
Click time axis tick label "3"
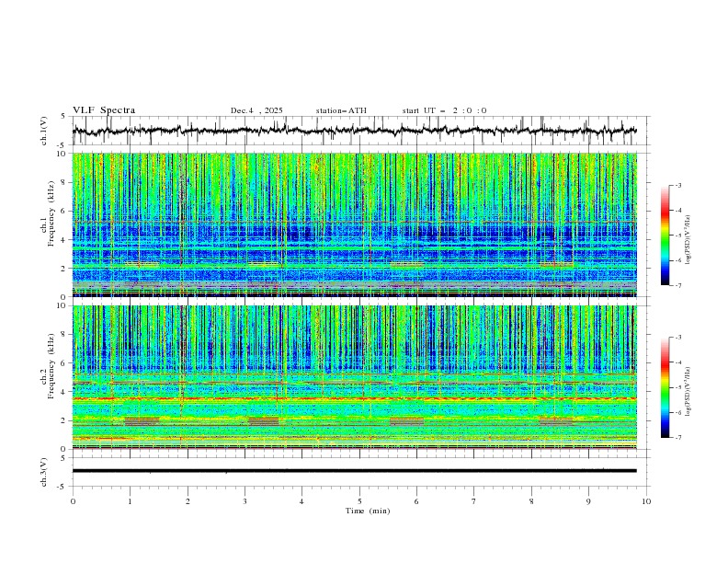click(x=245, y=501)
